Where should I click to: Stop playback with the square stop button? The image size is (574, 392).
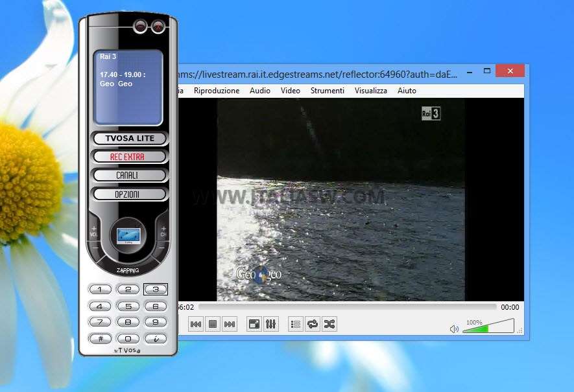tap(212, 324)
